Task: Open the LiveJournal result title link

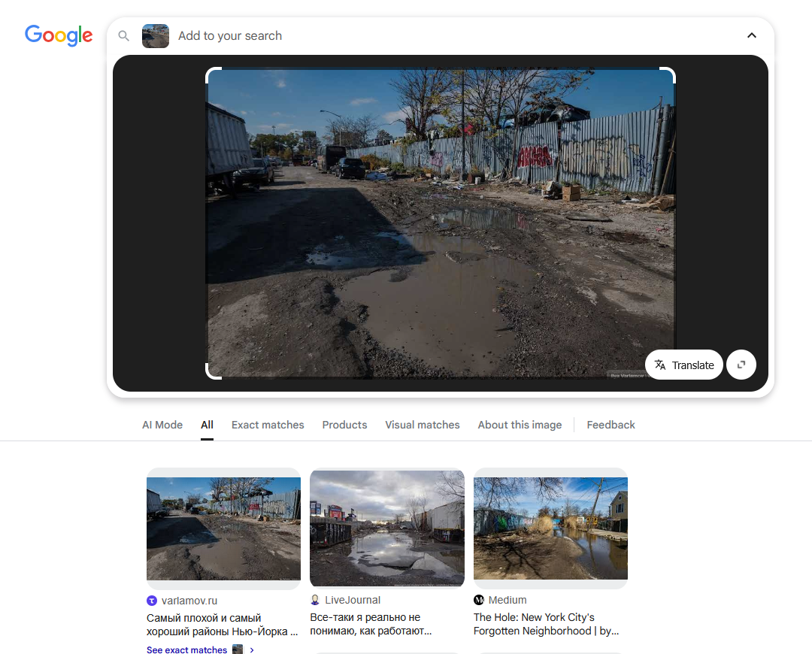Action: pyautogui.click(x=371, y=624)
